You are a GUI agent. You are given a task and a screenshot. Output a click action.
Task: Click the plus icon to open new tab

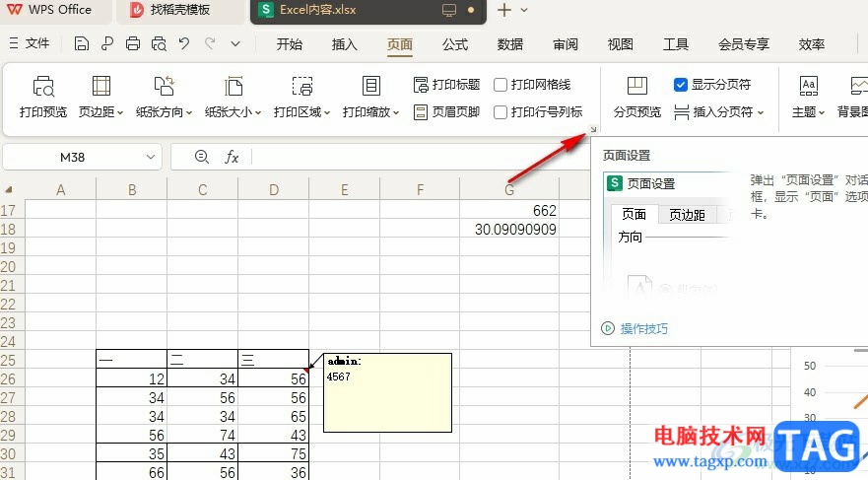[x=504, y=10]
